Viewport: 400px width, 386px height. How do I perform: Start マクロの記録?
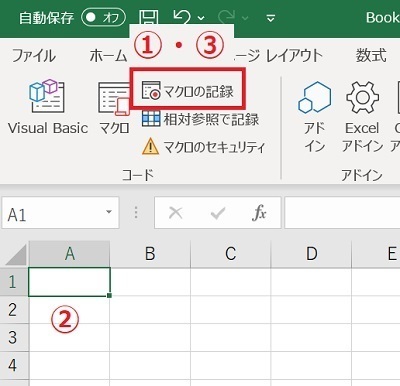tap(188, 91)
